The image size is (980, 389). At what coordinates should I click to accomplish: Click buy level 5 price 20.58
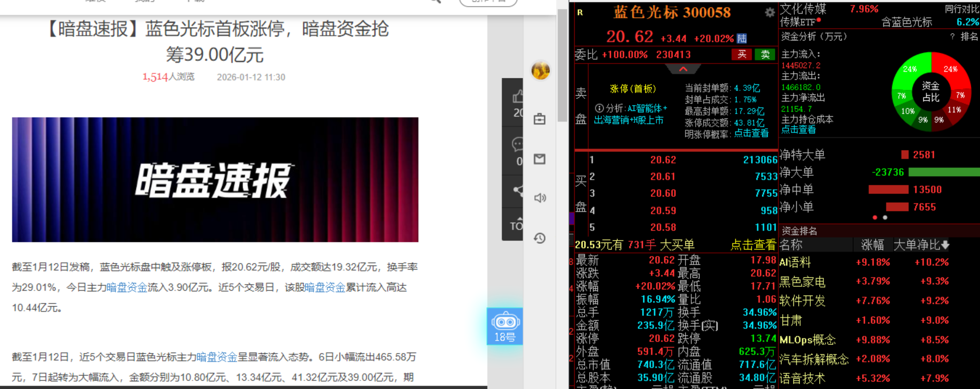[663, 227]
